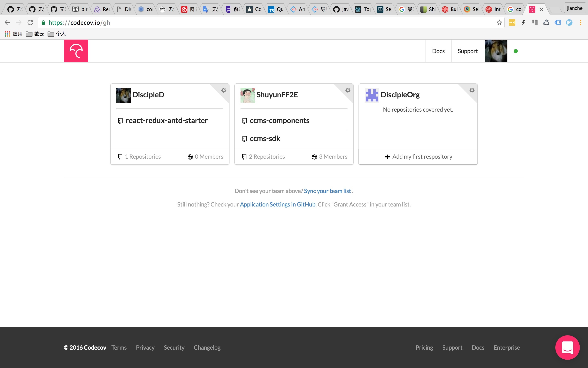Image resolution: width=588 pixels, height=368 pixels.
Task: Open Pricing in the footer
Action: point(424,347)
